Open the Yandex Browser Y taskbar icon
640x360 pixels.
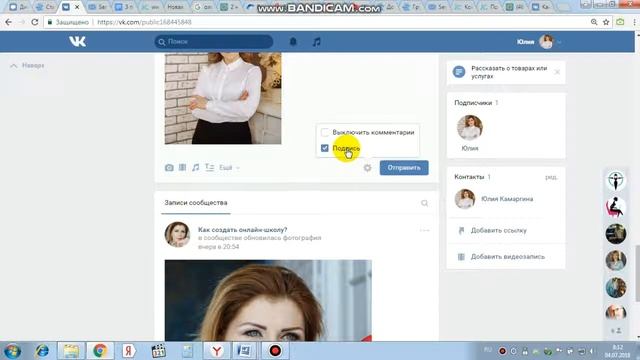217,351
